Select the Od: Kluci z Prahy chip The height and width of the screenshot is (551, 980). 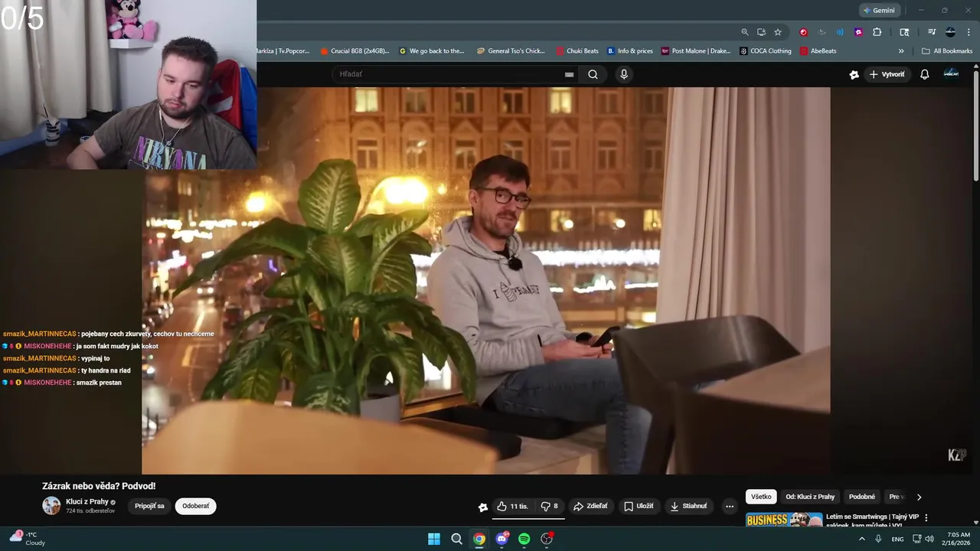pos(810,497)
